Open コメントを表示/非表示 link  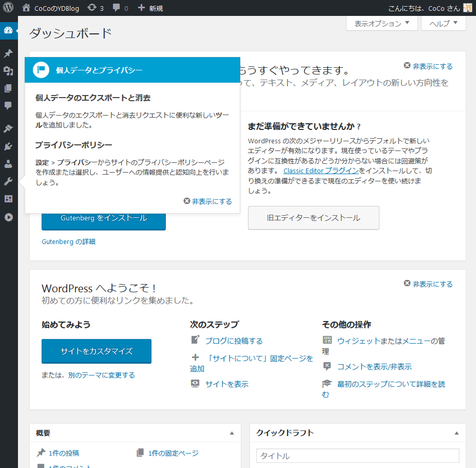click(x=375, y=367)
